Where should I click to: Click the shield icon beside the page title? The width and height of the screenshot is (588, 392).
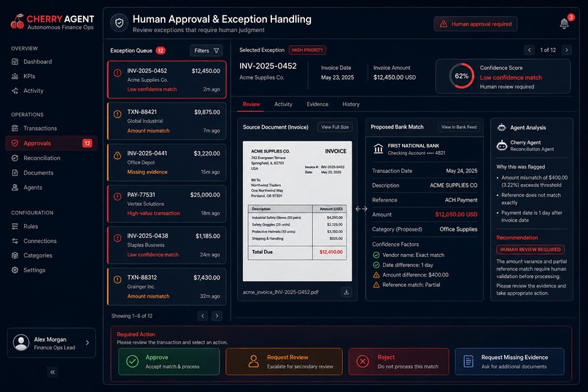point(119,23)
